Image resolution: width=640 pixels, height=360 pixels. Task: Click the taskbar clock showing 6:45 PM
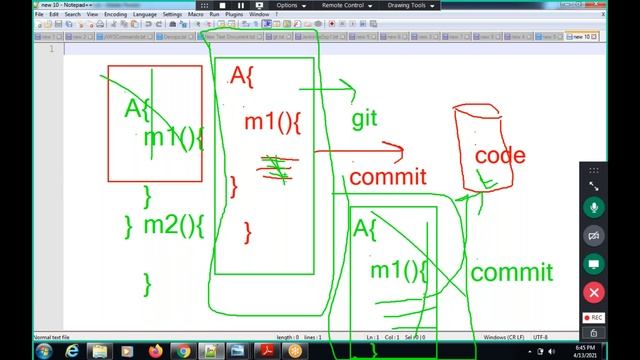point(585,351)
